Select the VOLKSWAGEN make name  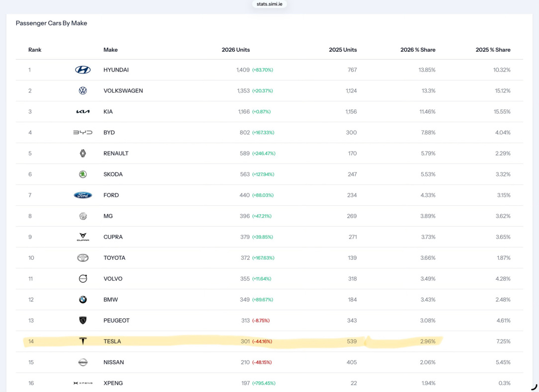click(x=123, y=91)
